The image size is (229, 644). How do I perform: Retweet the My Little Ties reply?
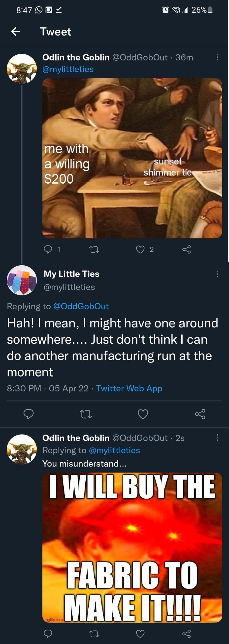pos(86,414)
